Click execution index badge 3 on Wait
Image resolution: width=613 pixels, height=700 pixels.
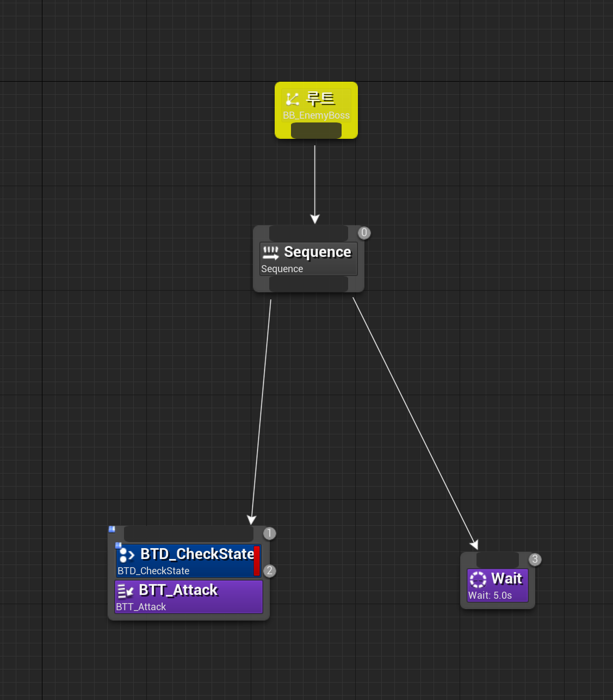535,560
